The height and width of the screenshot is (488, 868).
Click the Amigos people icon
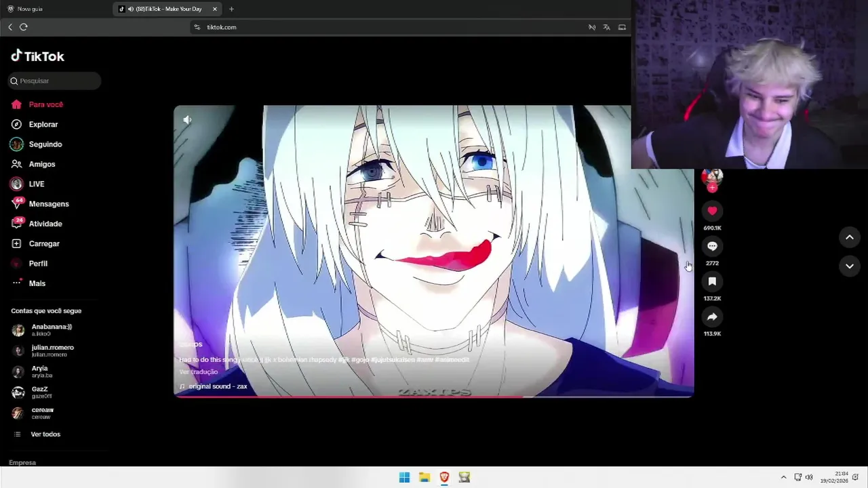[x=16, y=164]
